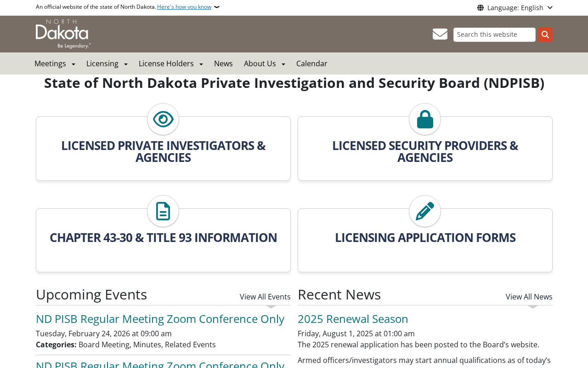Click the pencil icon for application forms
Image resolution: width=588 pixels, height=368 pixels.
click(x=425, y=211)
